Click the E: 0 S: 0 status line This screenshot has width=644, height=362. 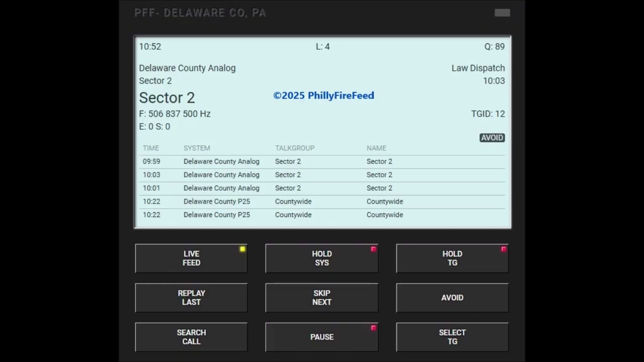click(155, 127)
